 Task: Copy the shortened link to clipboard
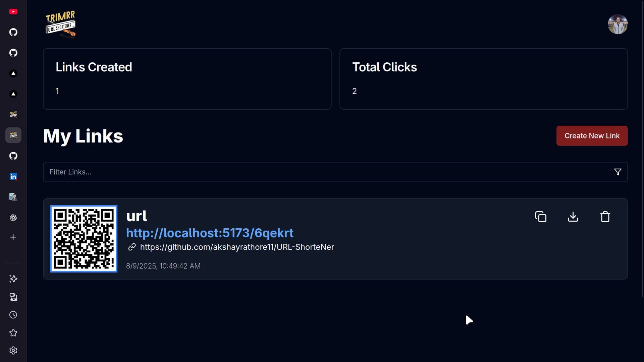pyautogui.click(x=541, y=217)
